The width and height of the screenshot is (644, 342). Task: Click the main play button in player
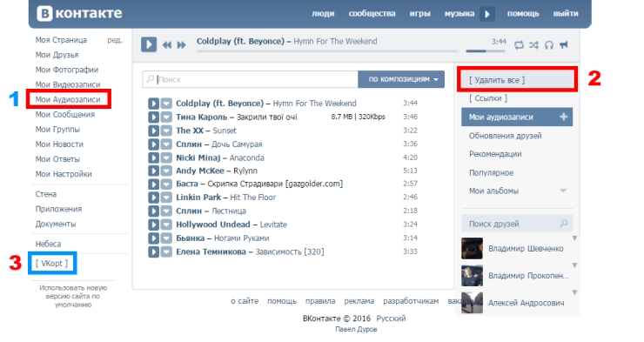point(149,44)
